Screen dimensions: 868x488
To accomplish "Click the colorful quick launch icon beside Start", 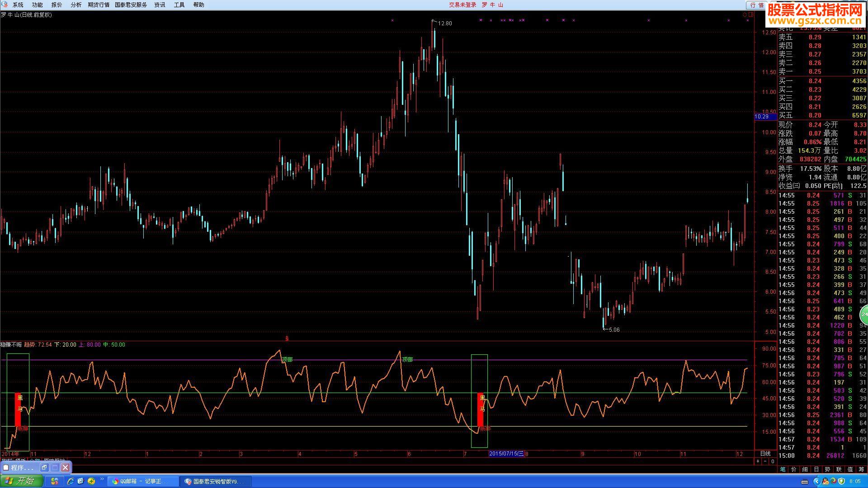I will point(55,481).
